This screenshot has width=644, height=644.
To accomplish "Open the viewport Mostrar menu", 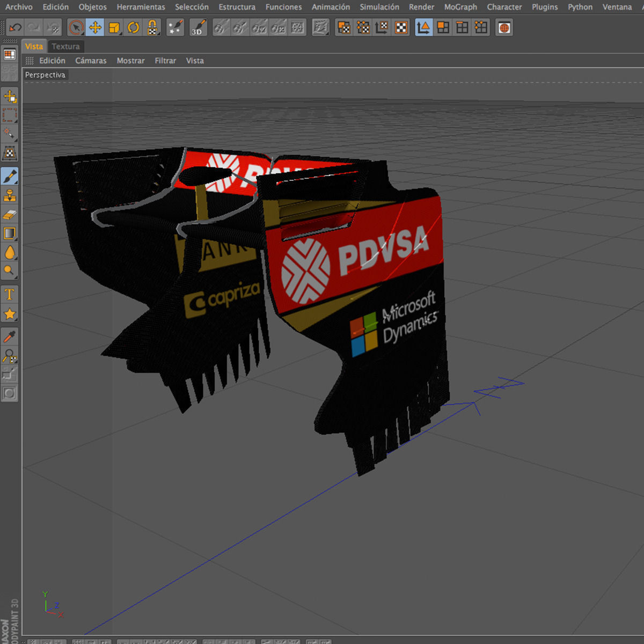I will (x=131, y=61).
